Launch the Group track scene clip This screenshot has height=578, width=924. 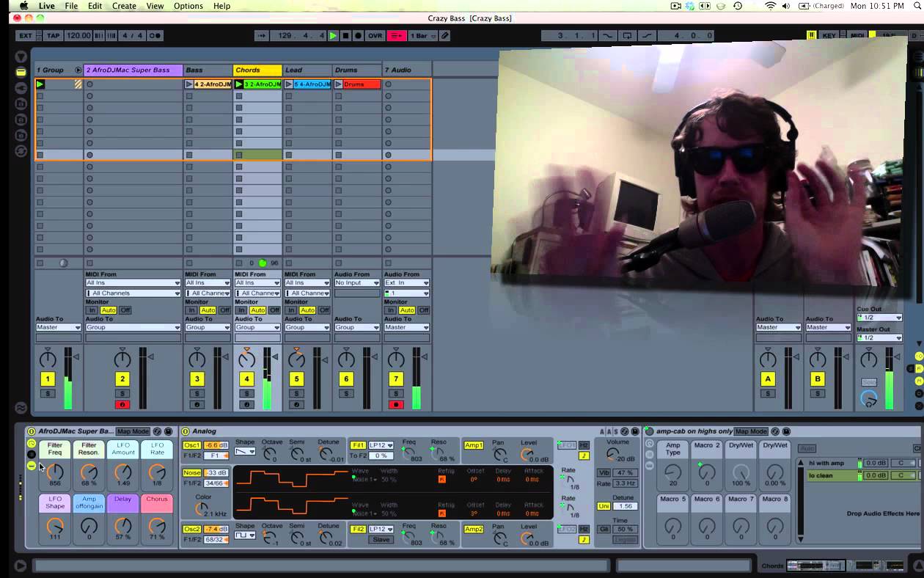pyautogui.click(x=40, y=84)
